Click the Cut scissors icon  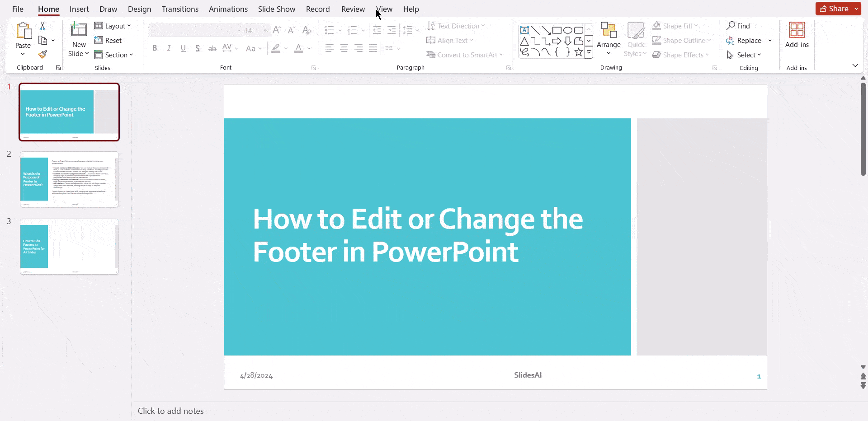[x=42, y=26]
